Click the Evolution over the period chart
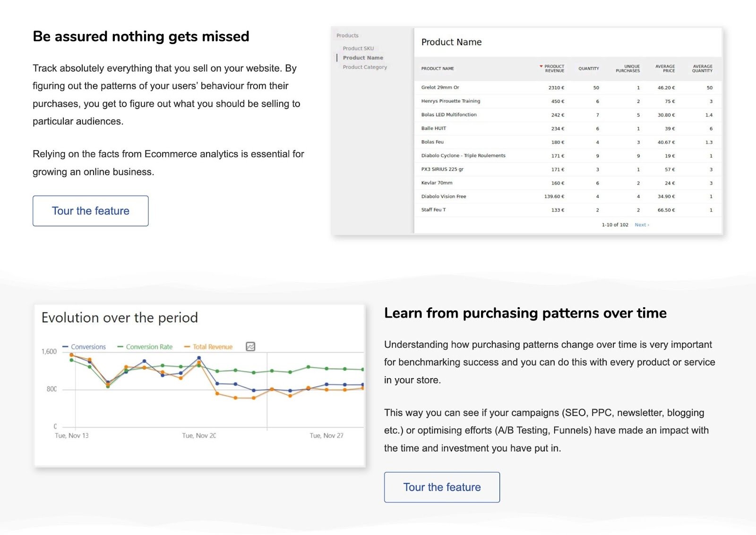Viewport: 756px width, 535px height. tap(217, 392)
